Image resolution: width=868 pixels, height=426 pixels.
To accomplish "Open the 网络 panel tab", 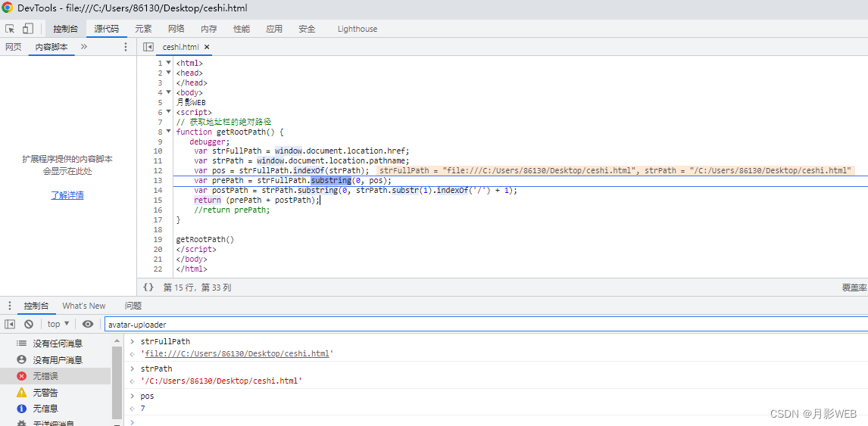I will click(176, 29).
